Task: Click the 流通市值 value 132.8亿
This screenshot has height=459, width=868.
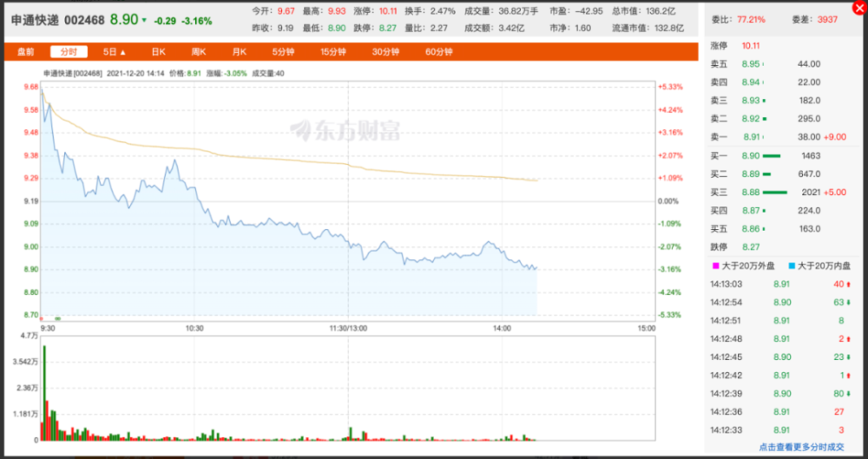Action: (669, 28)
